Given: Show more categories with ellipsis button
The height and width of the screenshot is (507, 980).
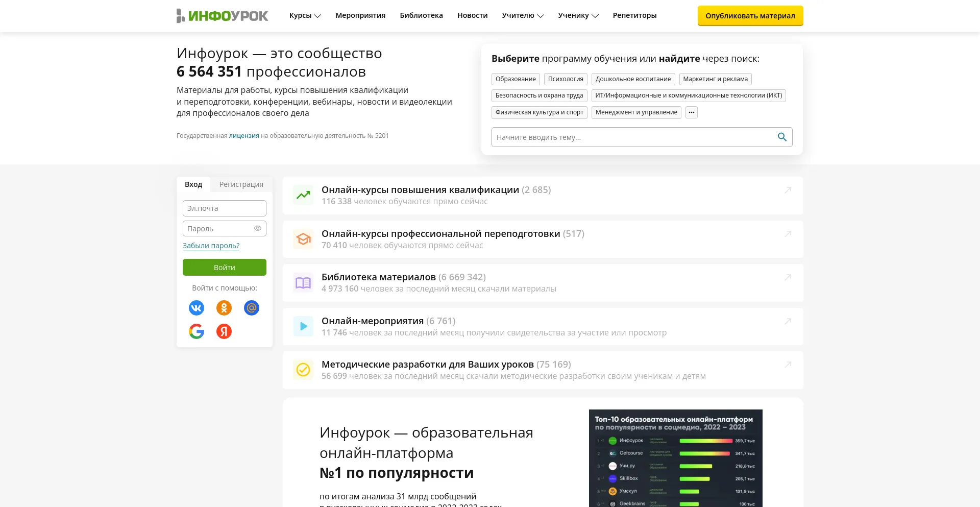Looking at the screenshot, I should [692, 112].
